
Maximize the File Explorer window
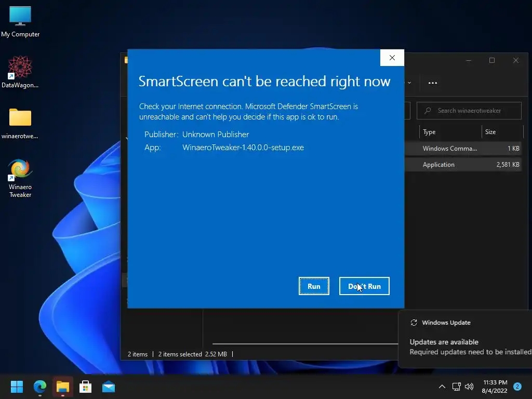(492, 60)
